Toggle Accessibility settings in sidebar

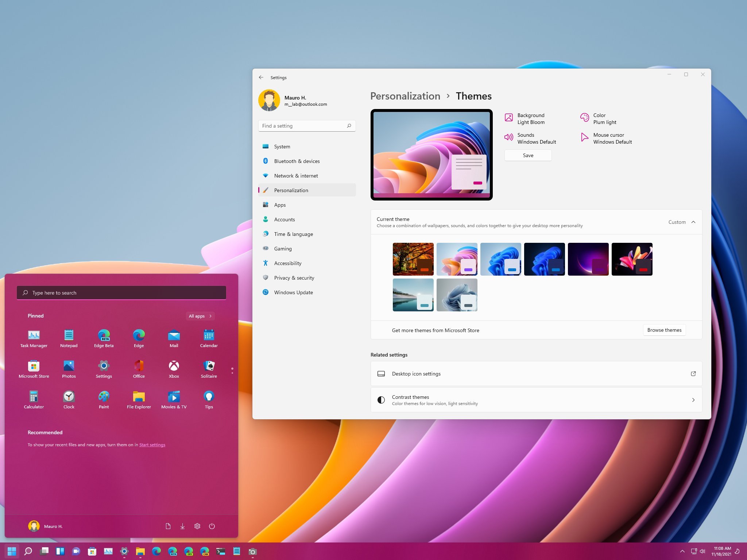pos(288,263)
